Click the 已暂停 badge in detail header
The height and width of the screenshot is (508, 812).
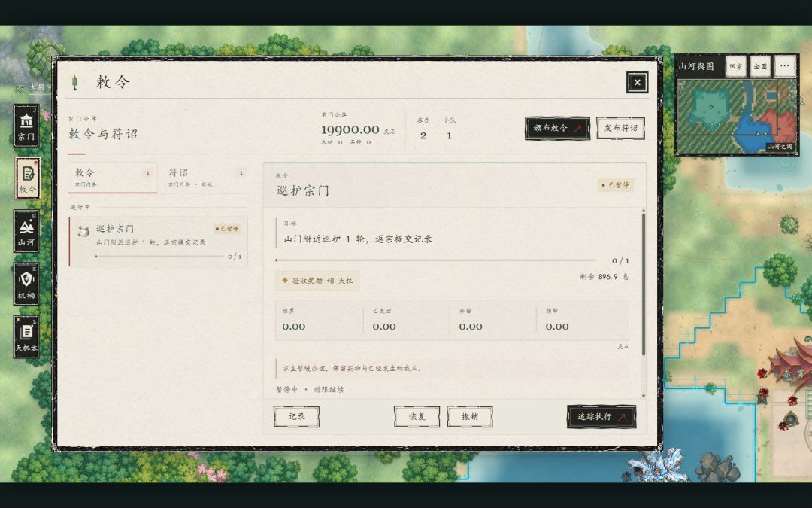615,185
